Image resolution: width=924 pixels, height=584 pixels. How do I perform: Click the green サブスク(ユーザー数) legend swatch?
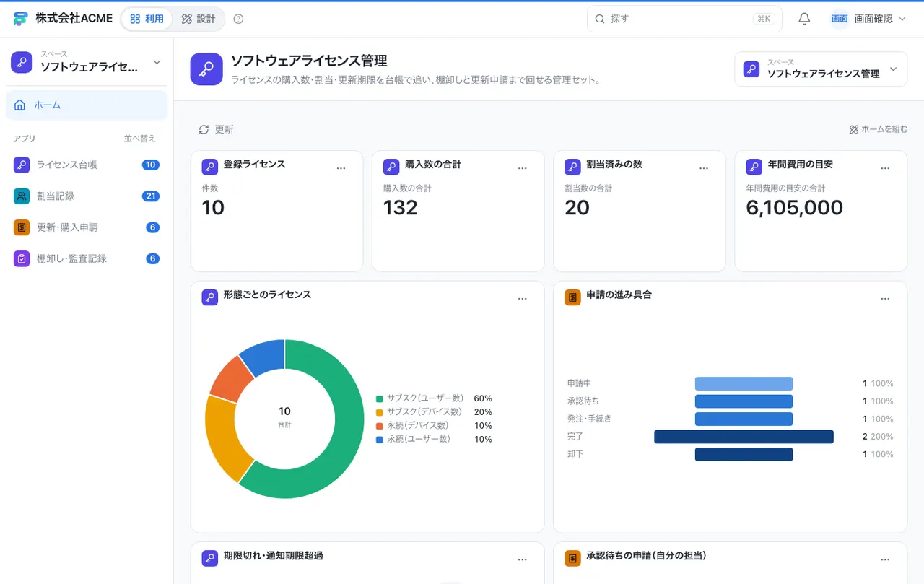coord(379,398)
